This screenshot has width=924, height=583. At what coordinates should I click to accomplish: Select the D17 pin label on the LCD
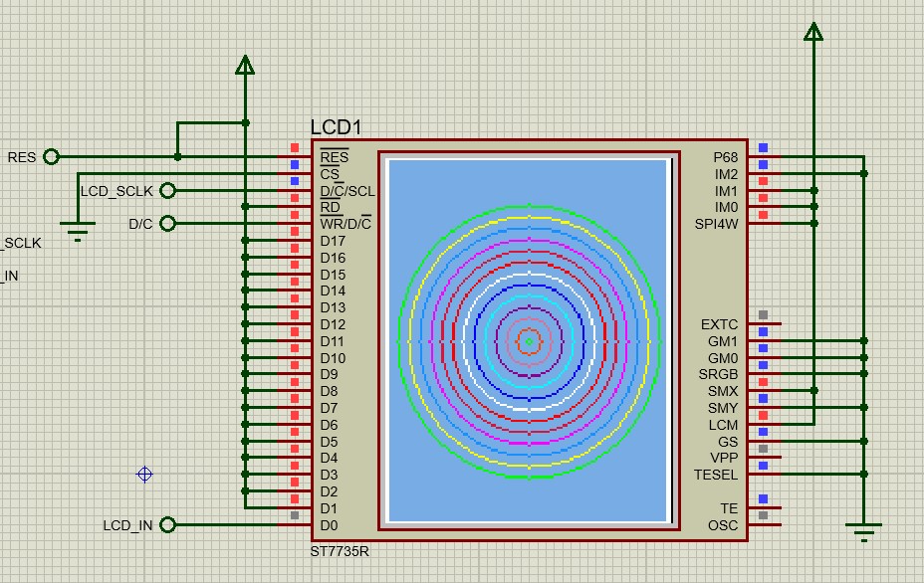(333, 241)
